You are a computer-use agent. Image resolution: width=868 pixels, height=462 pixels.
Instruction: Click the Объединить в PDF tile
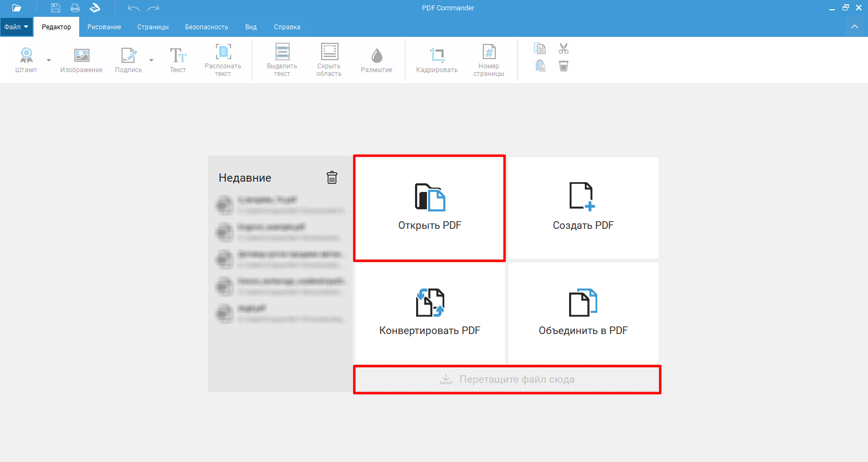(583, 313)
